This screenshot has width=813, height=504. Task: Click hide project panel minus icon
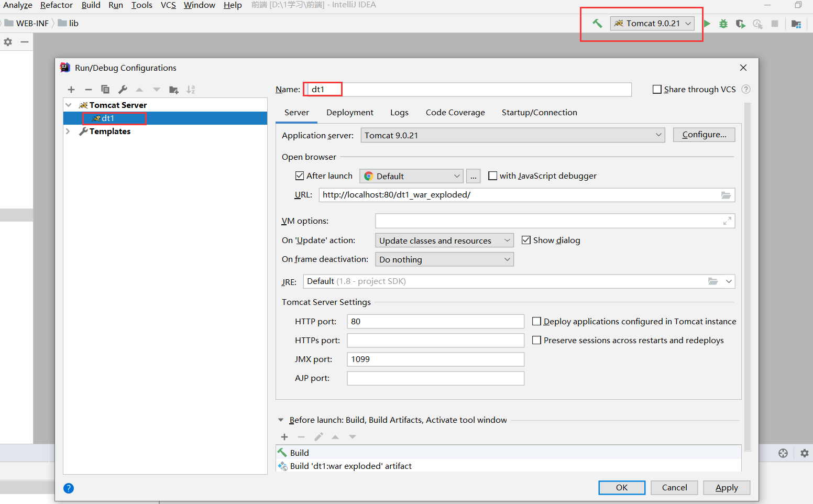pos(25,42)
